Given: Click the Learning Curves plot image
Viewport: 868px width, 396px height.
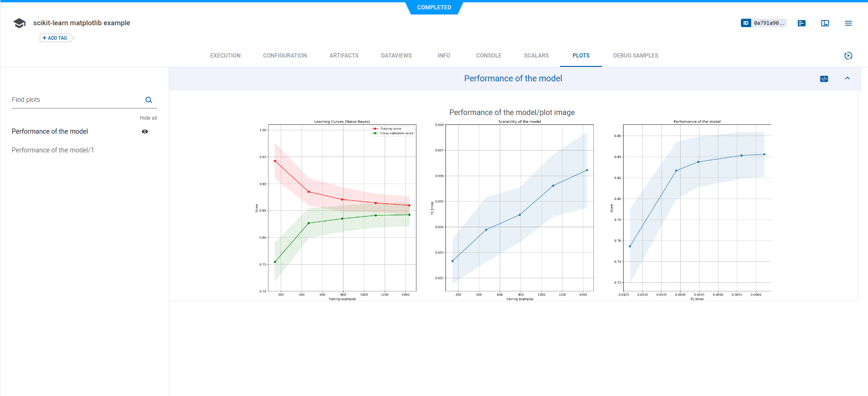Looking at the screenshot, I should point(342,208).
